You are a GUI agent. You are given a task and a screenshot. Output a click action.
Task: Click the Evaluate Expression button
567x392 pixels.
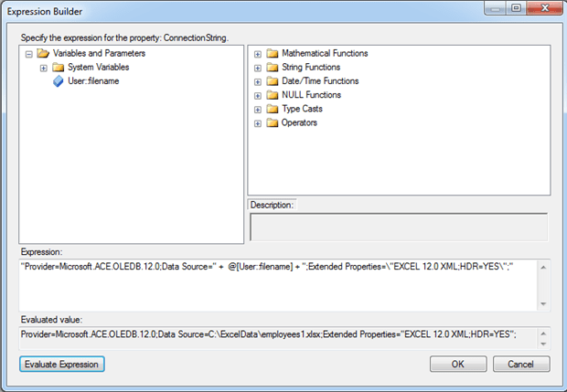[x=62, y=364]
